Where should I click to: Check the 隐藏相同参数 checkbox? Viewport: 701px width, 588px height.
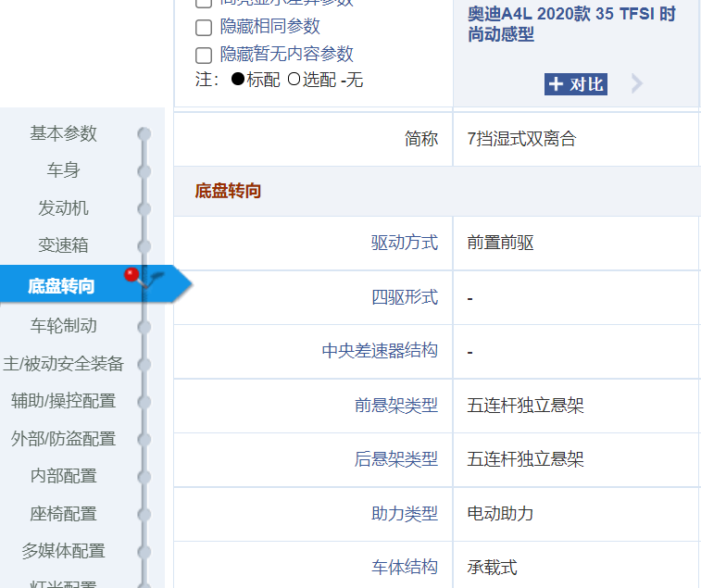pyautogui.click(x=204, y=27)
